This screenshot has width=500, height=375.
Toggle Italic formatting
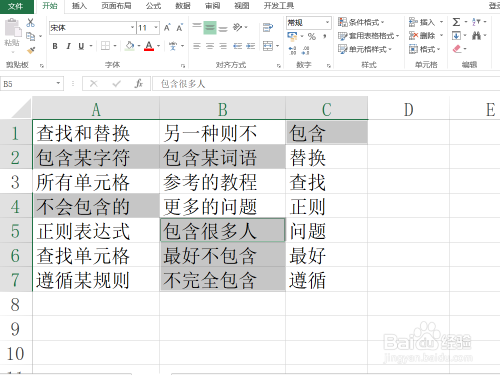click(x=68, y=46)
